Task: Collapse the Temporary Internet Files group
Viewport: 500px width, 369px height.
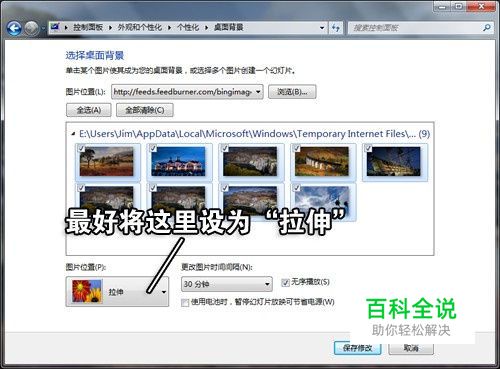Action: [73, 134]
